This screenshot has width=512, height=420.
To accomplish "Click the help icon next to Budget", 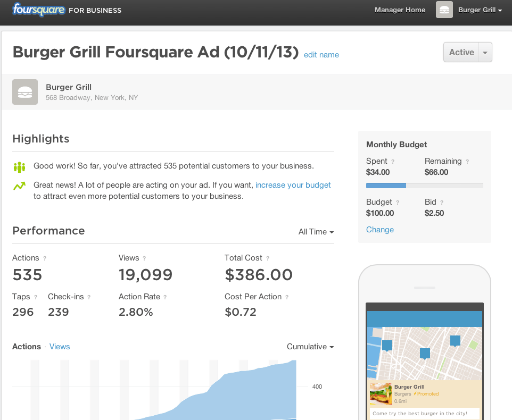I will (x=398, y=203).
